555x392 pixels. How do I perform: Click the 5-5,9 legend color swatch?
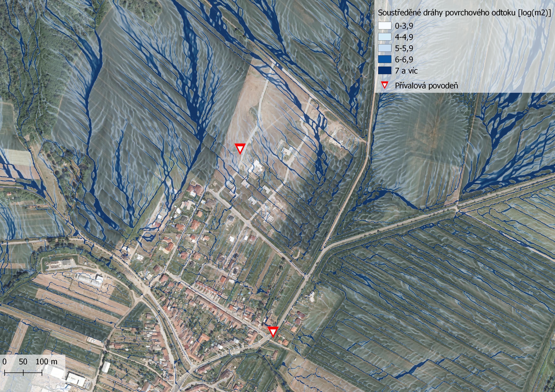pyautogui.click(x=385, y=48)
